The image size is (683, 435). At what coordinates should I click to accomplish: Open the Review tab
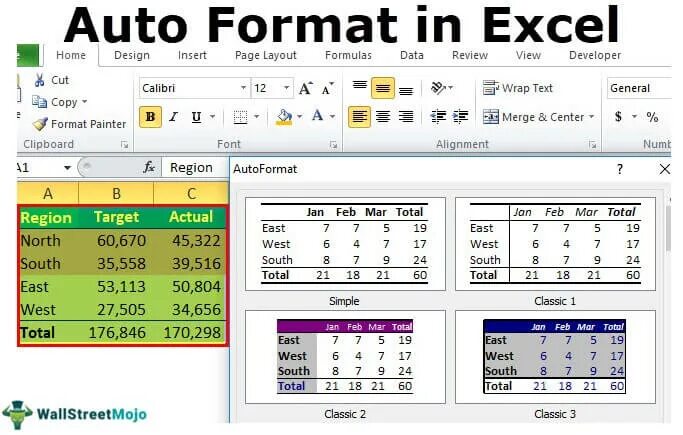point(470,56)
